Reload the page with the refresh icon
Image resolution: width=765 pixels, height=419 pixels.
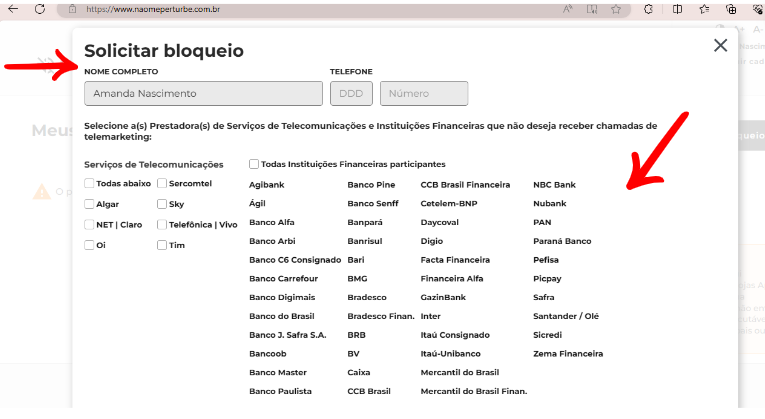(40, 9)
